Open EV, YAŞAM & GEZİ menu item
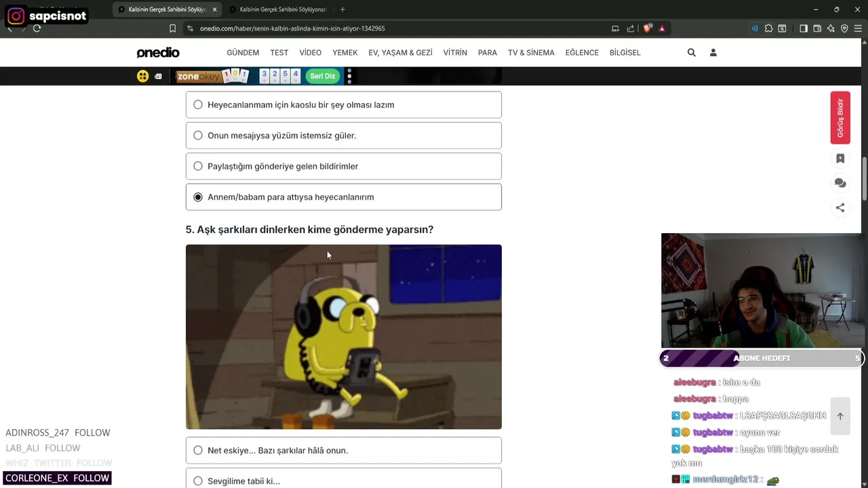The height and width of the screenshot is (488, 868). (400, 52)
